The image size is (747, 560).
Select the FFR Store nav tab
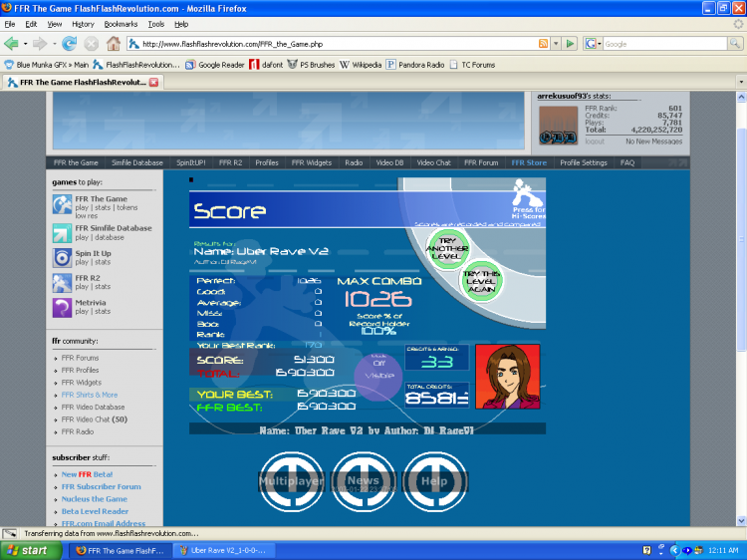[x=529, y=162]
